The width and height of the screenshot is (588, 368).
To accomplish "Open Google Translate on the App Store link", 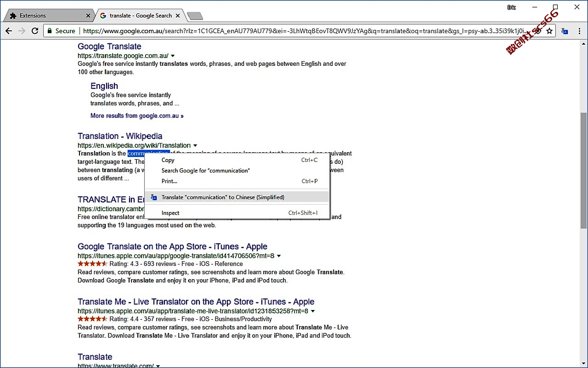I will click(172, 247).
